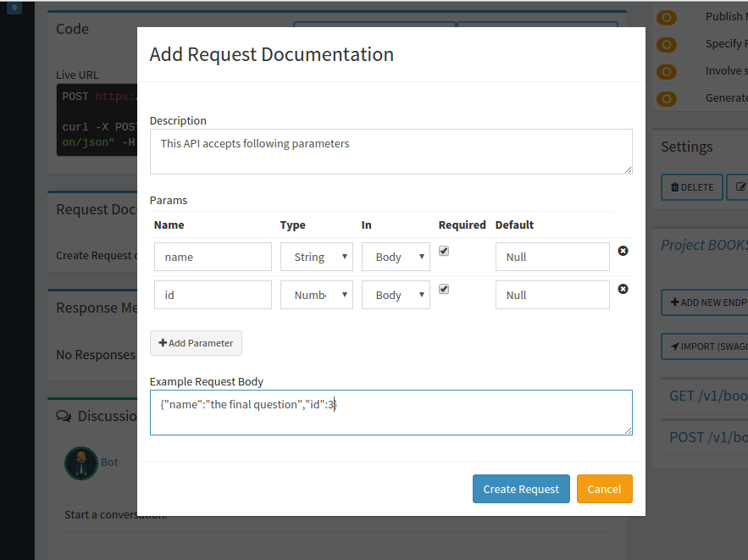Open the GET /v1/boo endpoint link
Screen dimensions: 748x560
[x=708, y=396]
